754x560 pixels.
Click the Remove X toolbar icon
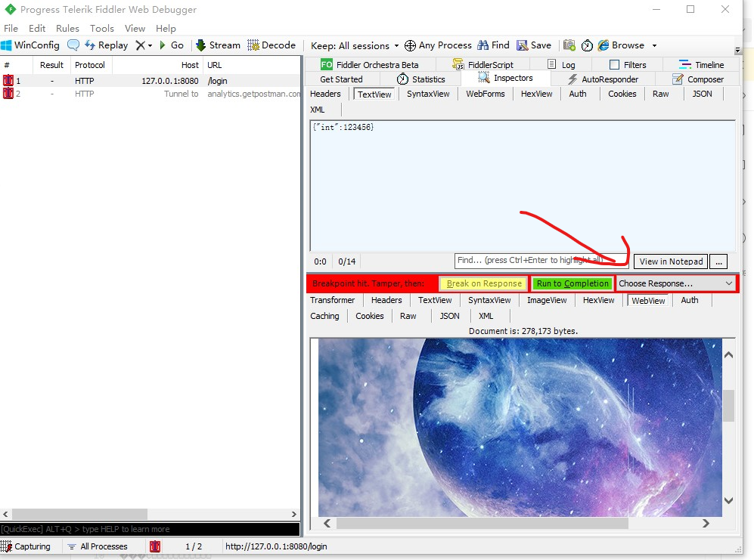pos(140,45)
